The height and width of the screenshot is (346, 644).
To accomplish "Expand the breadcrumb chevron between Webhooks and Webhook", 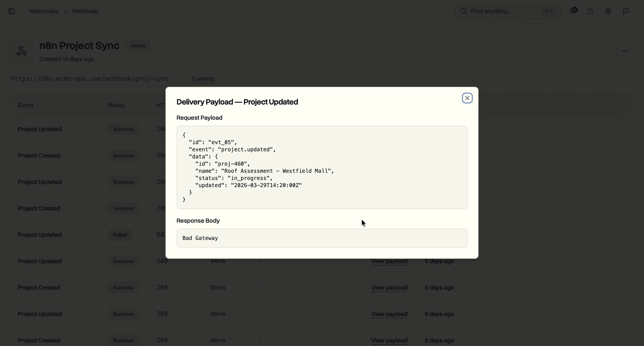I will [x=66, y=11].
